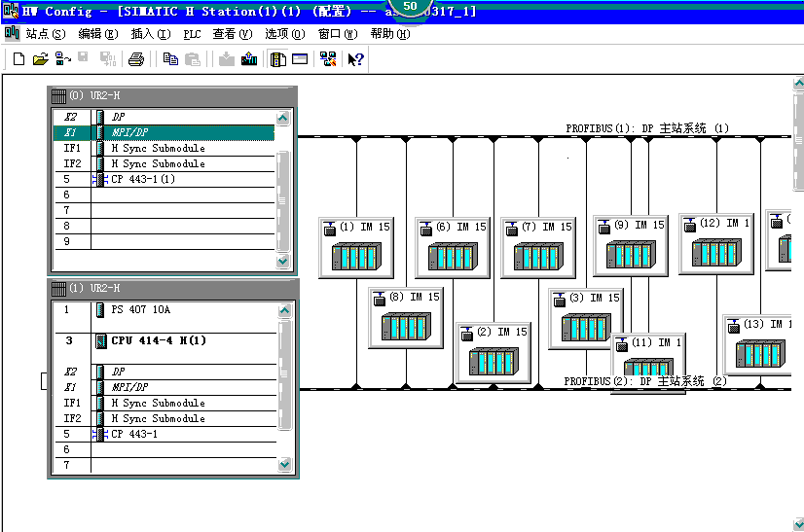
Task: Select the (8) IM 15 slave station
Action: coord(406,318)
